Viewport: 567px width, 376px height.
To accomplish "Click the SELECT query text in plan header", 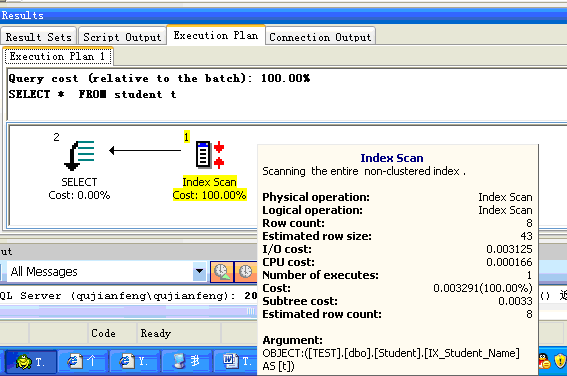I will [x=93, y=94].
